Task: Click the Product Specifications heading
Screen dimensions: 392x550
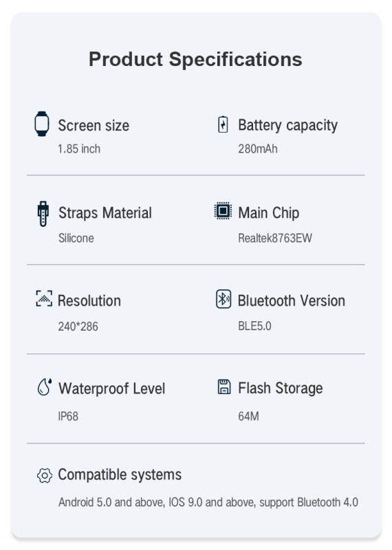Action: (x=195, y=59)
